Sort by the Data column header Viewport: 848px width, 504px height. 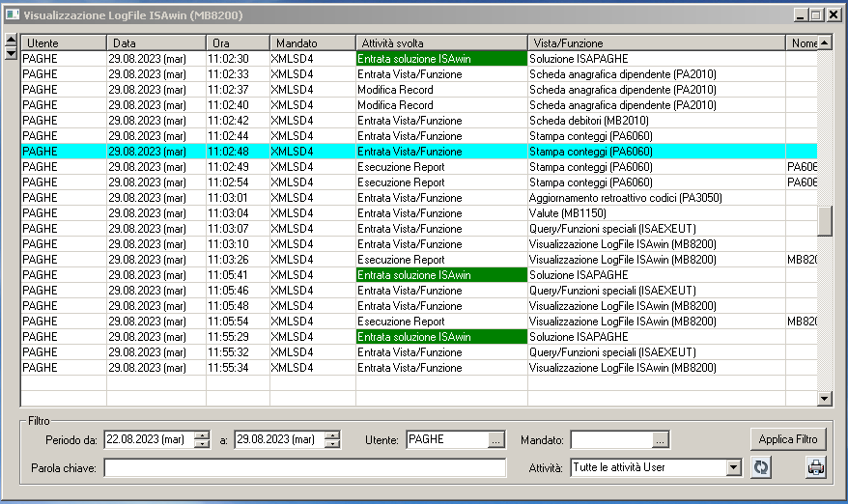[155, 43]
